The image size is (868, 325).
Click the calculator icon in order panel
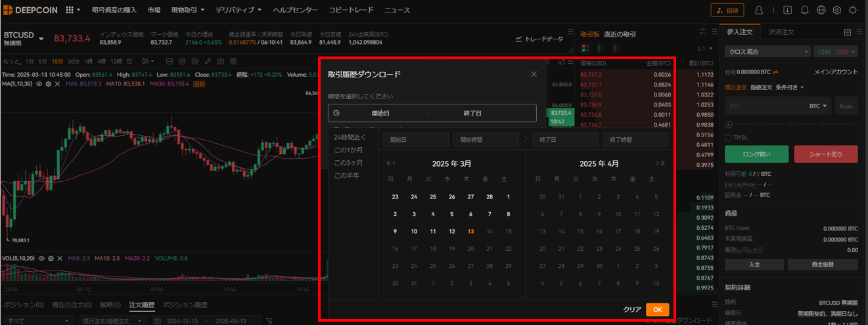coord(848,32)
